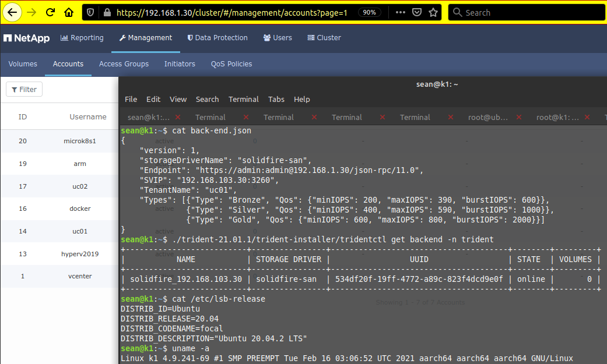Click the terminal title sean@k1: ~

(437, 84)
